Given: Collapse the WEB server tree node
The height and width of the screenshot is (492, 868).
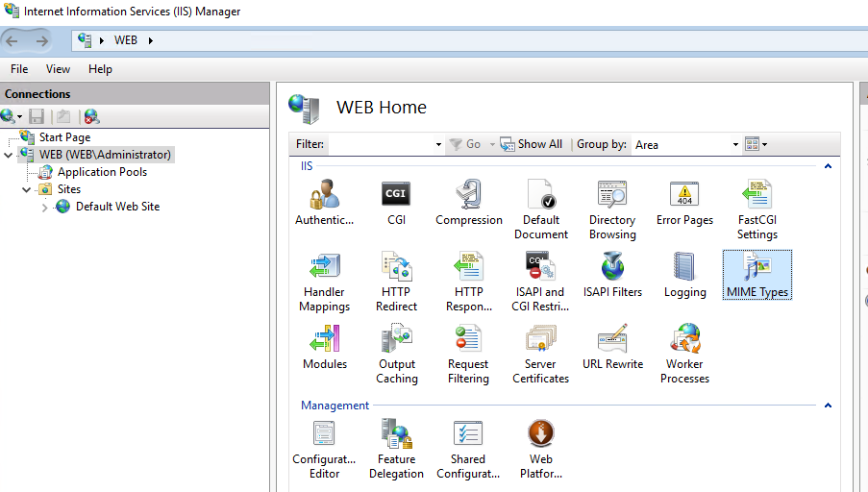Looking at the screenshot, I should pos(9,155).
